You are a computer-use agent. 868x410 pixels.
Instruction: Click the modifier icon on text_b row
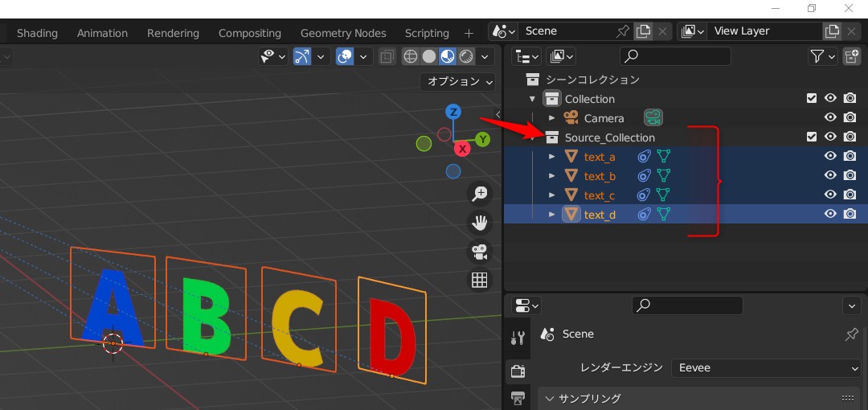pos(644,176)
